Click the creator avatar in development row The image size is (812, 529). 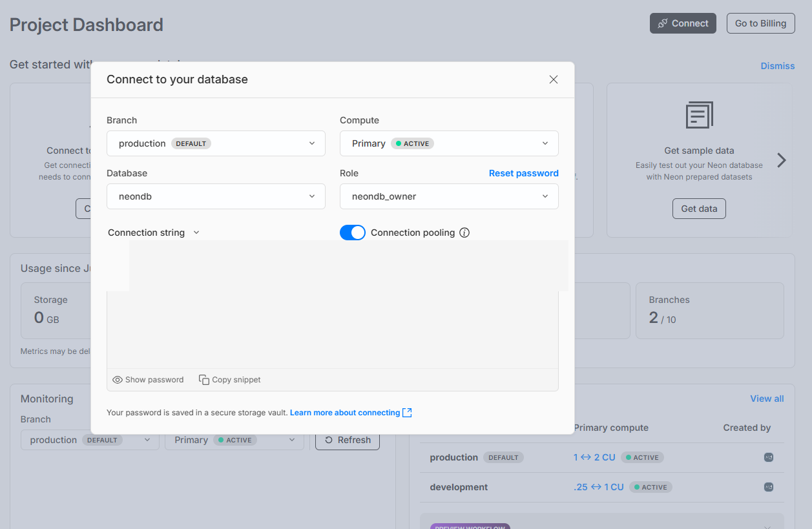tap(769, 487)
